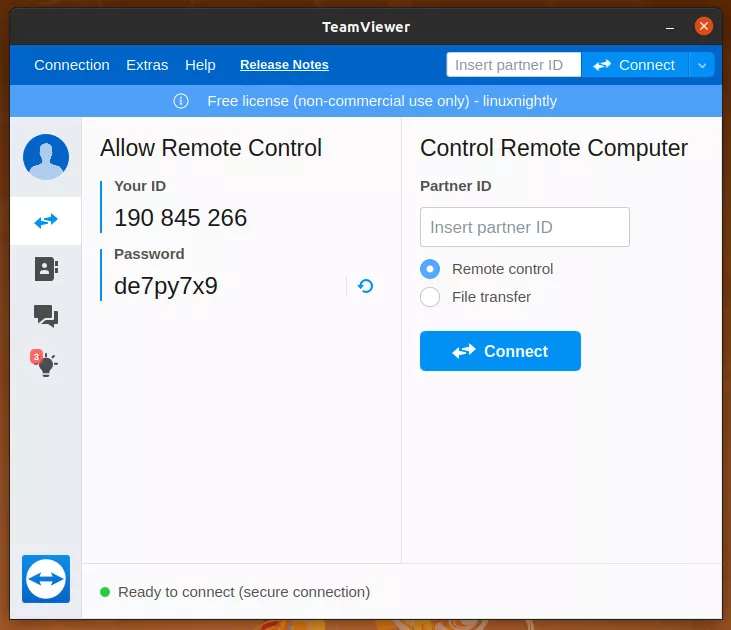Click the large Connect button under Partner ID
Screen dimensions: 731x630
[x=500, y=351]
